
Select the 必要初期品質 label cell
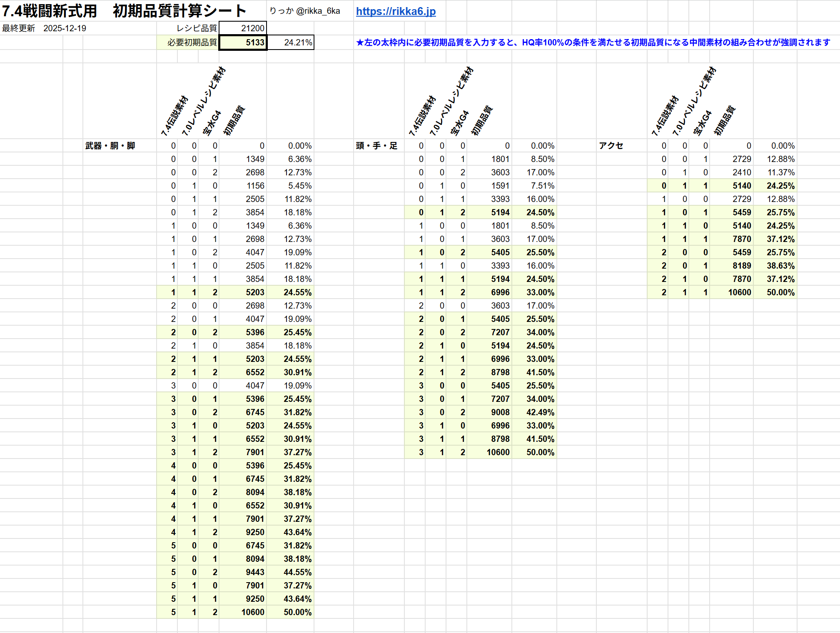pos(192,42)
